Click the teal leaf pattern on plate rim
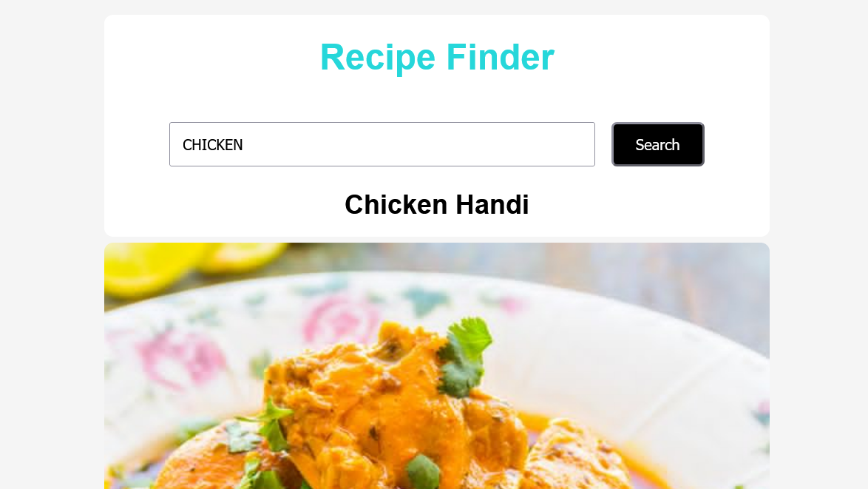 [427, 300]
